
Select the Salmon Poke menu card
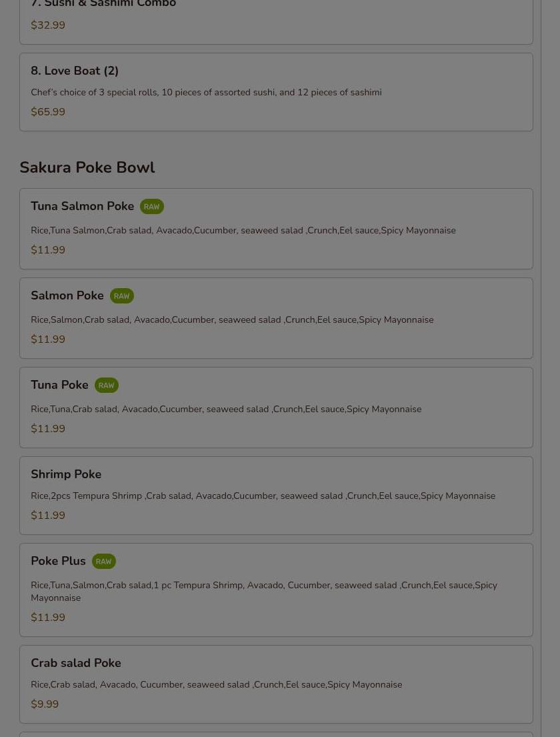[x=276, y=318]
